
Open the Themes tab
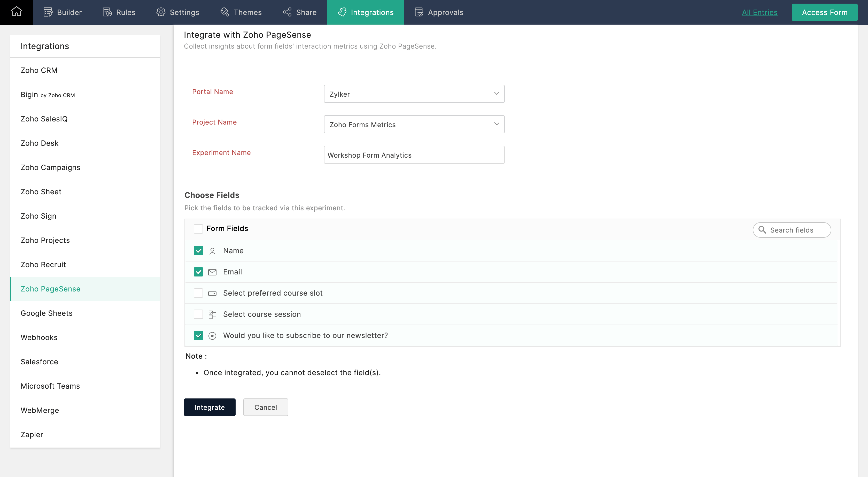241,12
